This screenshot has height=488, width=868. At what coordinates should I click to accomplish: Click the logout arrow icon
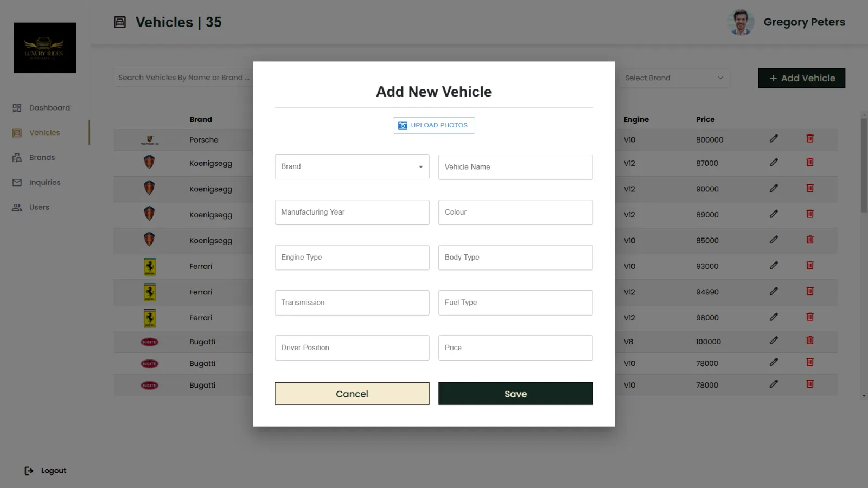click(29, 471)
